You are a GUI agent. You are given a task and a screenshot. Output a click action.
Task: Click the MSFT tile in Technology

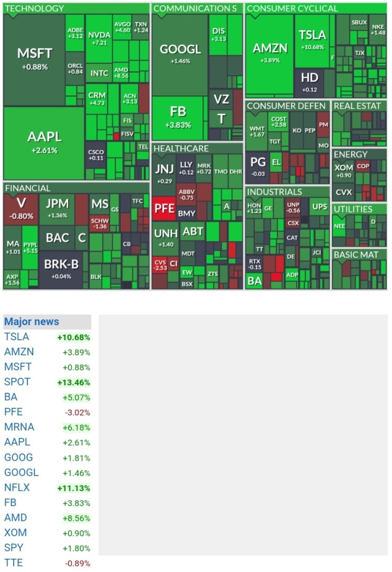click(x=34, y=60)
